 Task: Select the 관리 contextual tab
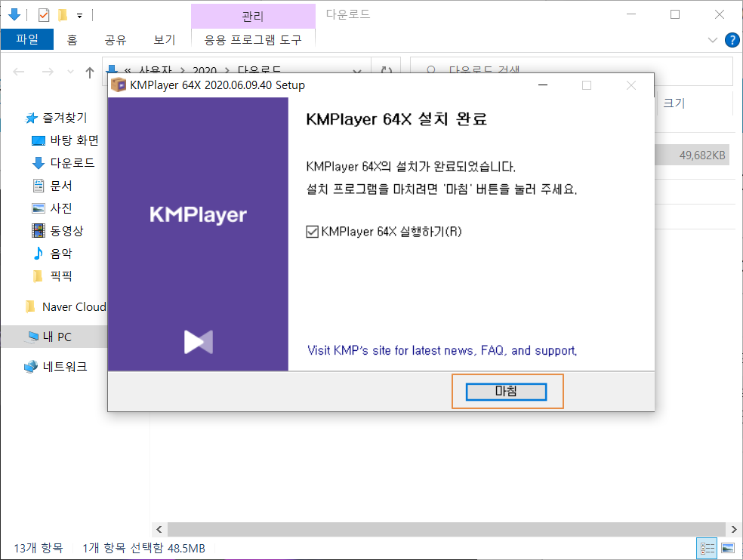tap(253, 16)
